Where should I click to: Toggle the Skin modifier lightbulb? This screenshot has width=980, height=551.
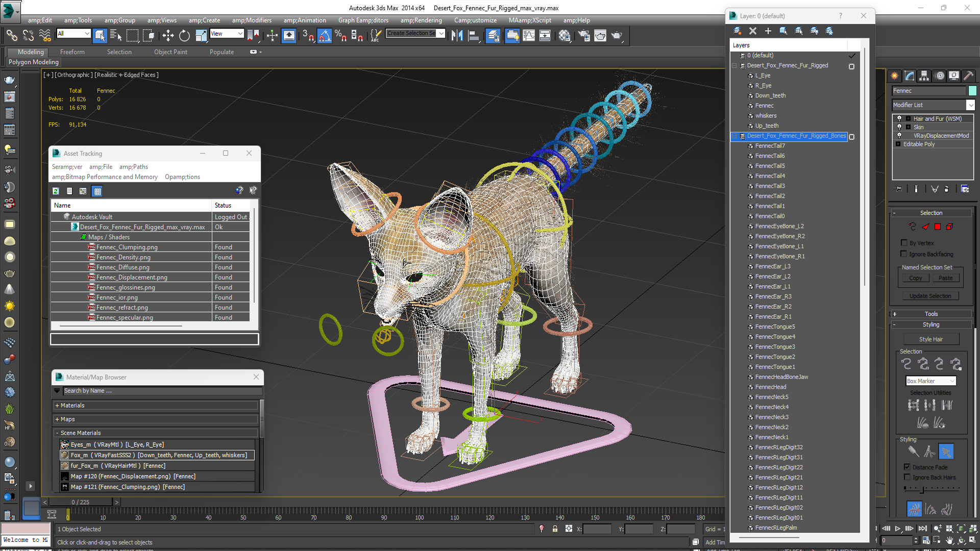click(x=899, y=127)
